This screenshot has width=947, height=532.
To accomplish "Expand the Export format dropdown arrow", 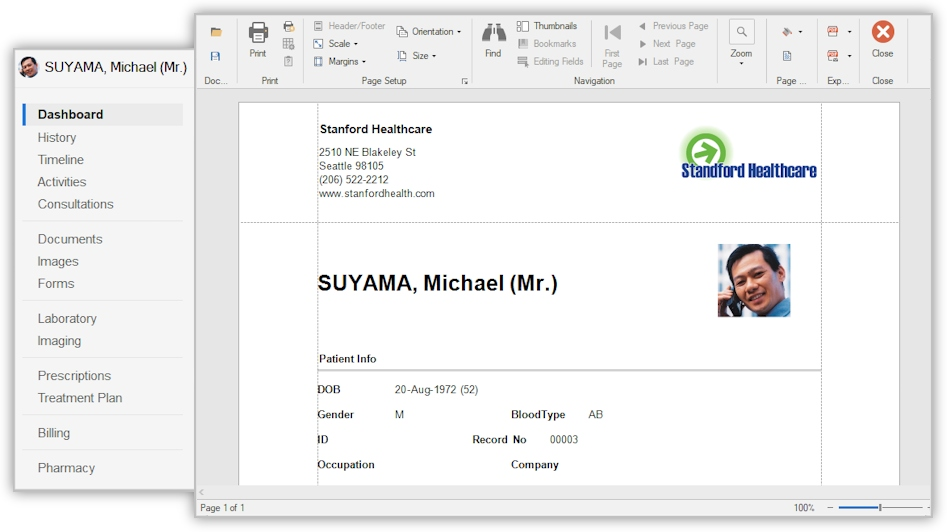I will 849,32.
